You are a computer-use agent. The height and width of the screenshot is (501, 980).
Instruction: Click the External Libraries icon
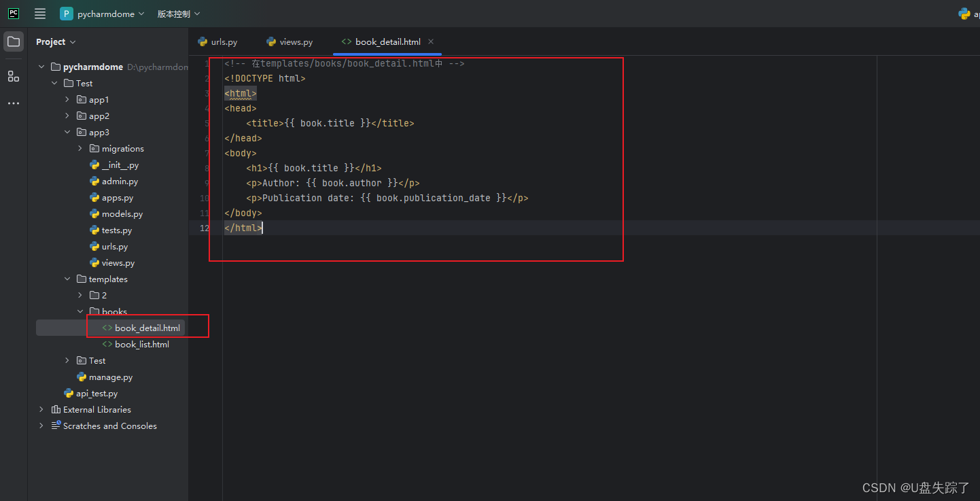[x=56, y=409]
